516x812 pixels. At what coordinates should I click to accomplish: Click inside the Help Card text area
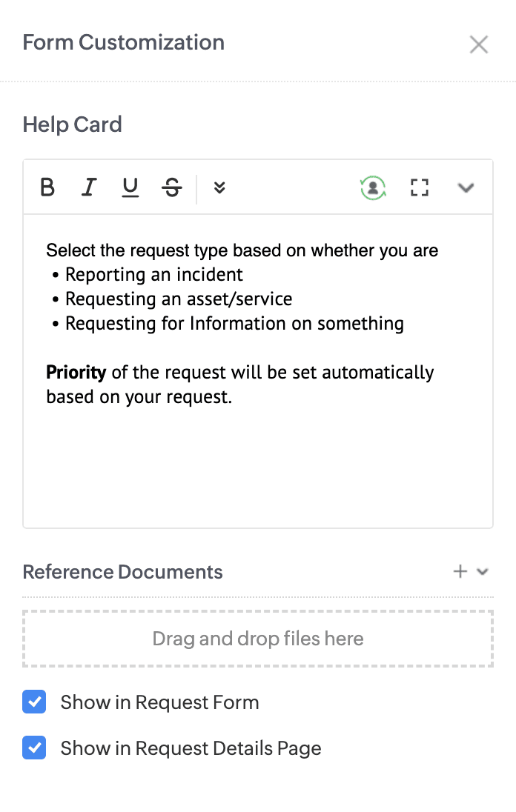pos(258,370)
